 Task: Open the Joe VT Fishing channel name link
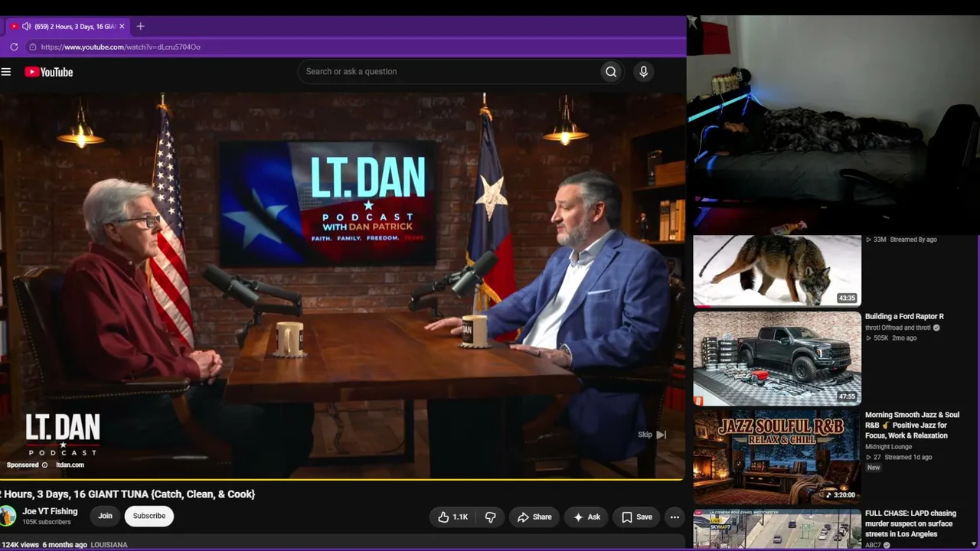point(50,511)
